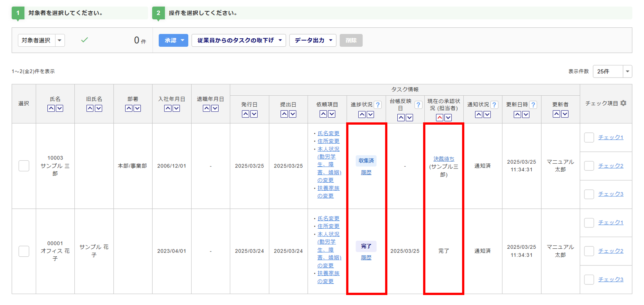Sort 入社年月日 column descending
Viewport: 644px width, 305px height.
pyautogui.click(x=176, y=109)
